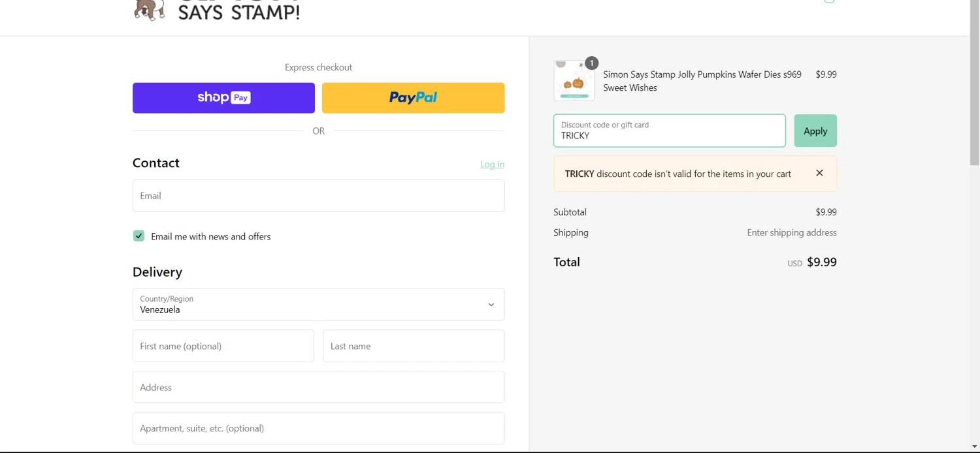Select the Last name field
The image size is (980, 453).
point(414,346)
